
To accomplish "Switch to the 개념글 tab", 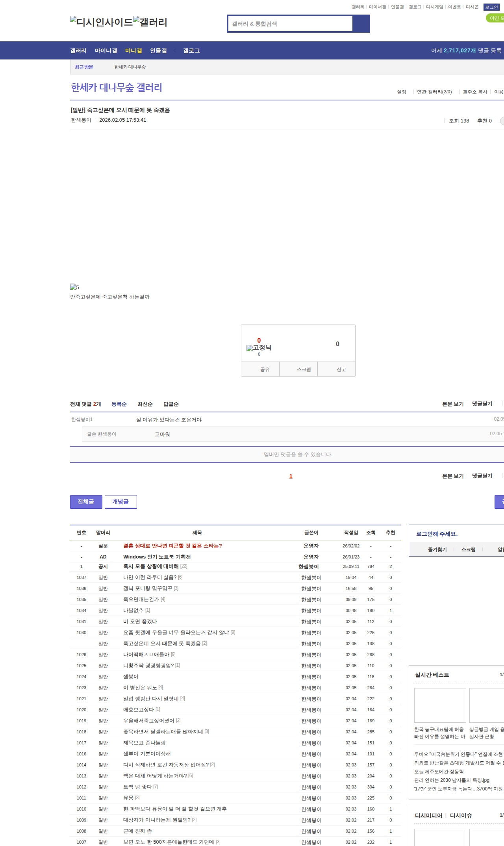I will [x=120, y=502].
